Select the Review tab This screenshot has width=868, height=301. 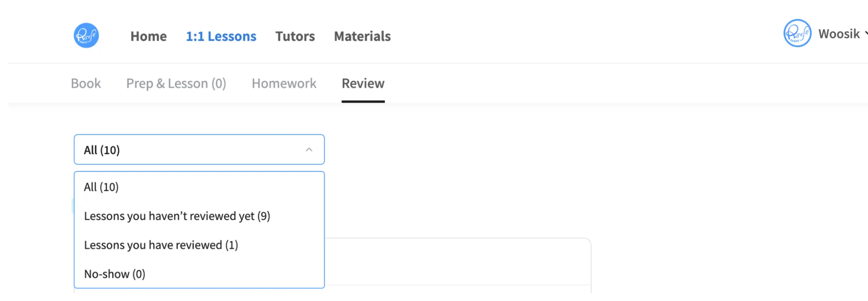point(363,83)
